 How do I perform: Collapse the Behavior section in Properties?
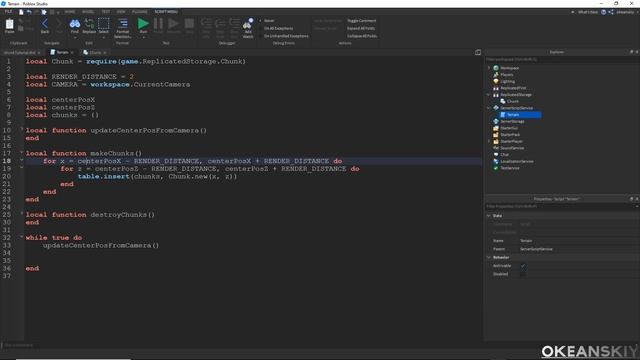tap(489, 258)
